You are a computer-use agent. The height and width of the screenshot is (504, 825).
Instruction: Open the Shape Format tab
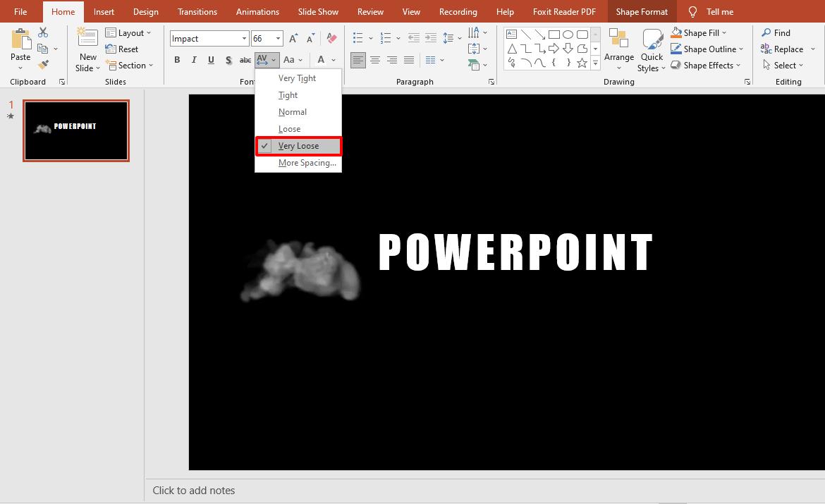[x=642, y=11]
